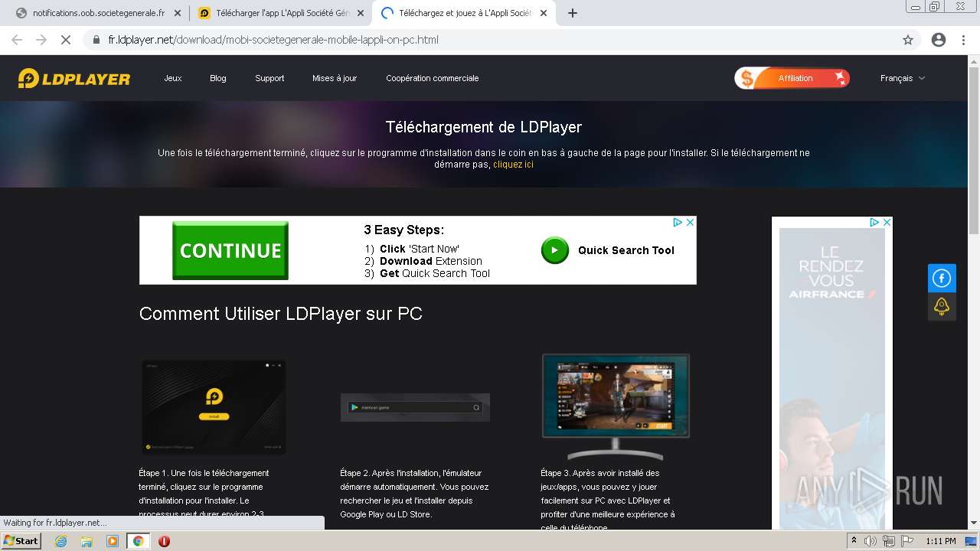Screen dimensions: 980x551
Task: Click the yellow notification bell icon
Action: point(942,307)
